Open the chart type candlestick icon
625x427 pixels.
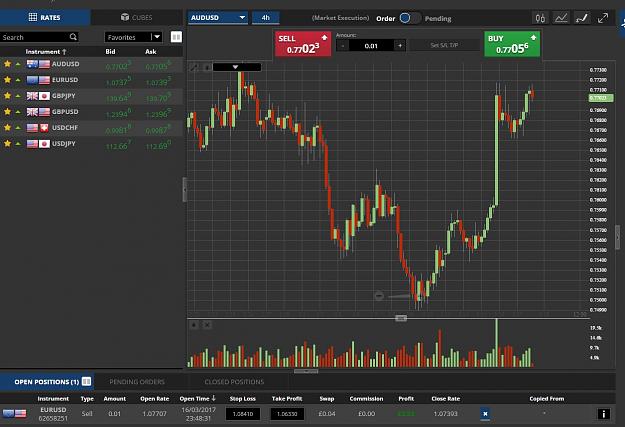click(540, 18)
